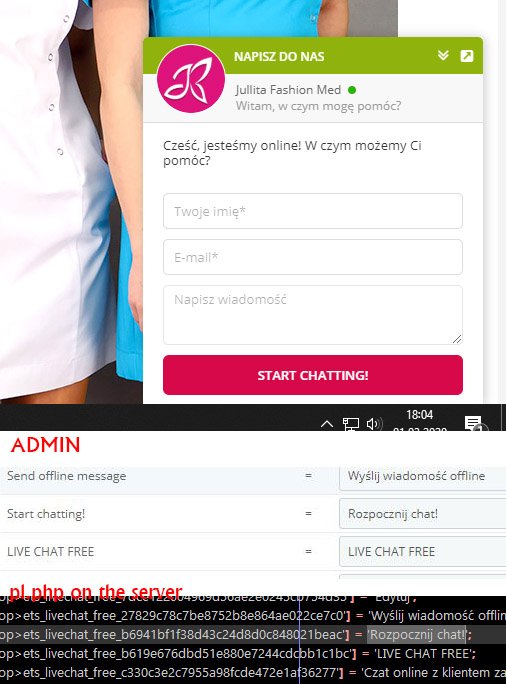
Task: Focus the 'Twoje imię' name field
Action: [x=313, y=211]
